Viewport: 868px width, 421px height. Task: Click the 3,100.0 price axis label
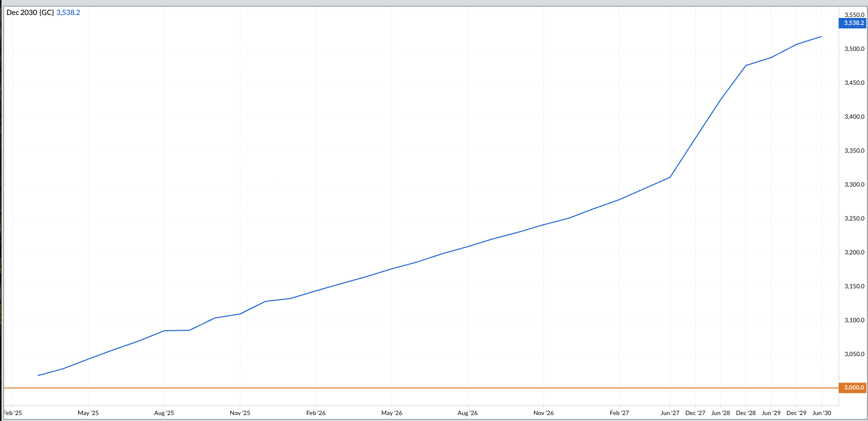[x=854, y=320]
